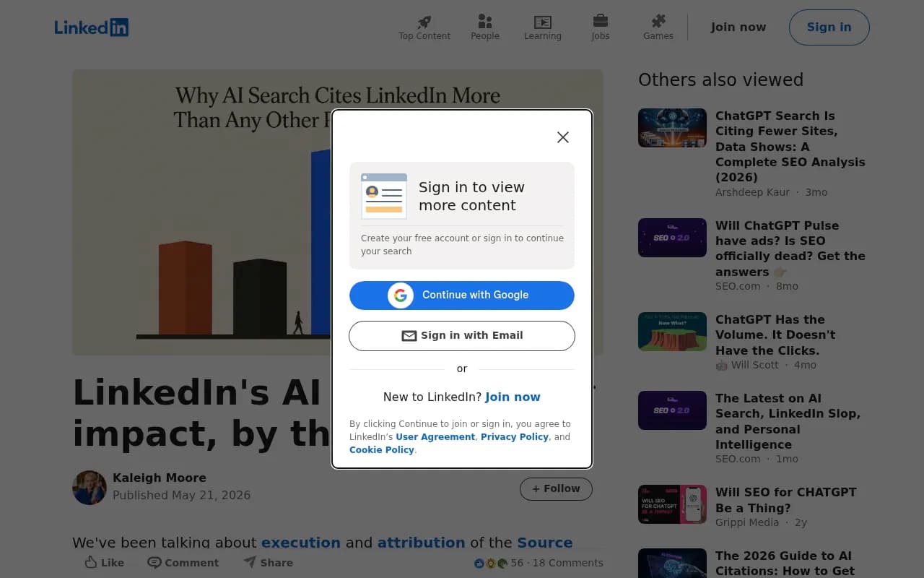Screen dimensions: 924x578
Task: Click thumbnail for 2026 Guide to AI Citations
Action: coord(672,564)
